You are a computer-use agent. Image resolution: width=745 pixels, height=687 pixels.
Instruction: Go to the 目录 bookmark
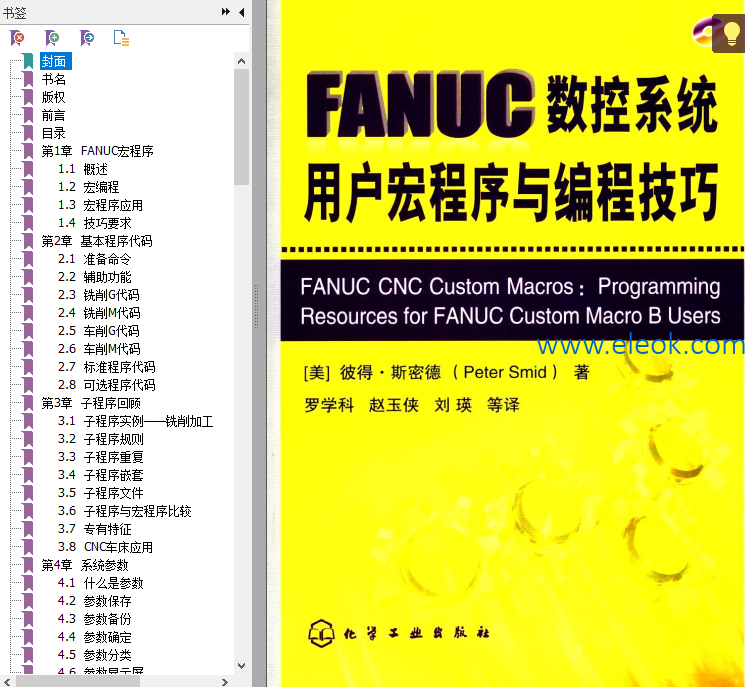coord(53,133)
